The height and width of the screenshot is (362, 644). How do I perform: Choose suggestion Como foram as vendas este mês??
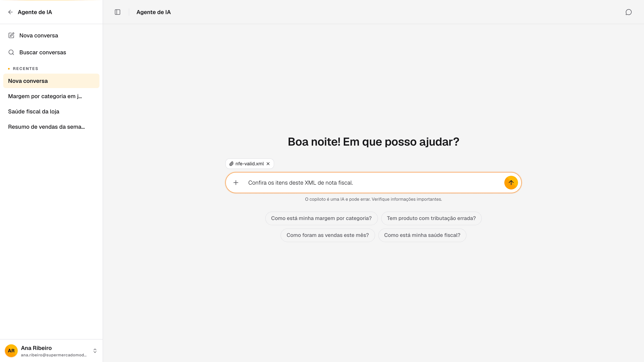pos(327,235)
